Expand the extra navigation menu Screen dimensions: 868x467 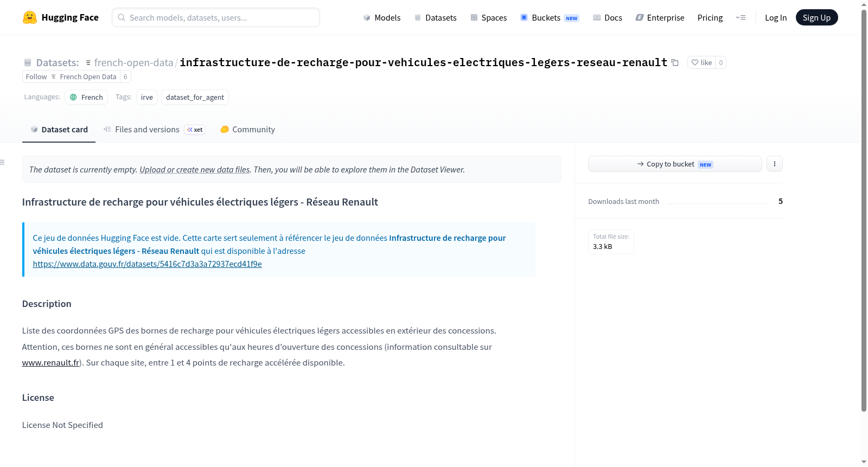point(741,18)
